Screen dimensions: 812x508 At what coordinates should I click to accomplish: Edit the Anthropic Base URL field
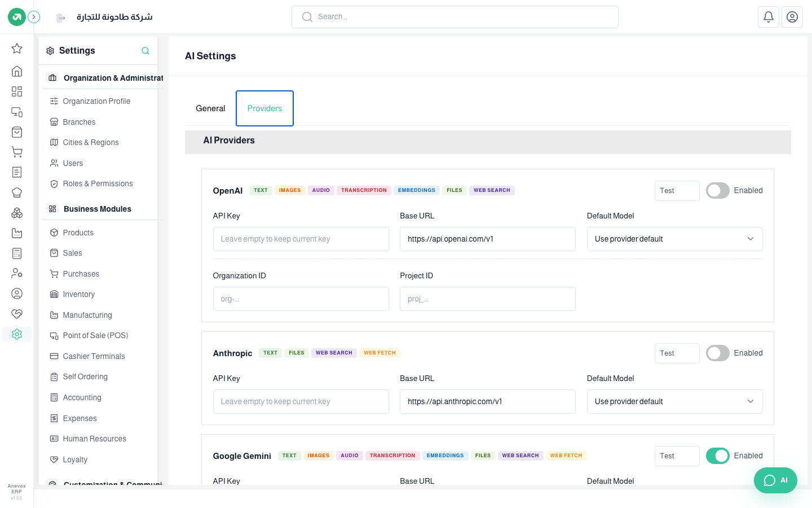tap(488, 401)
